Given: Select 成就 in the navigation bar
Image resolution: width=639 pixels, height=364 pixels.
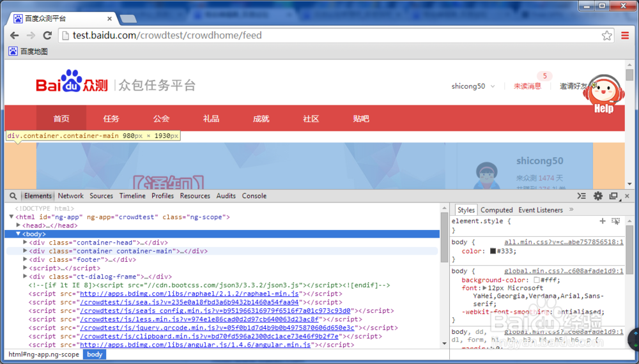Looking at the screenshot, I should pyautogui.click(x=261, y=119).
